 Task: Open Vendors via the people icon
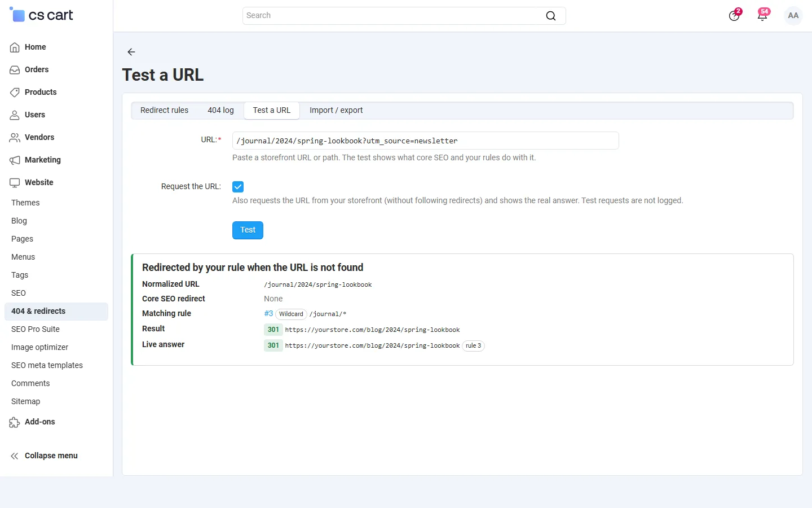click(15, 138)
